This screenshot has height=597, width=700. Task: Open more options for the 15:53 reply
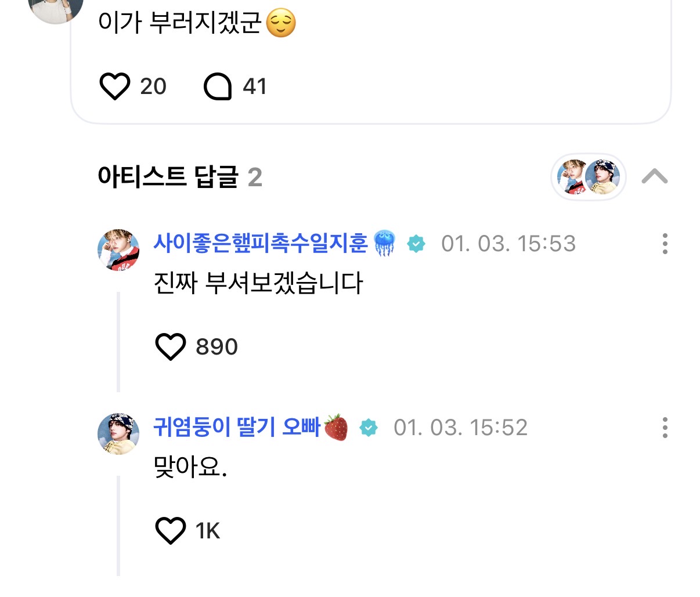click(x=665, y=244)
